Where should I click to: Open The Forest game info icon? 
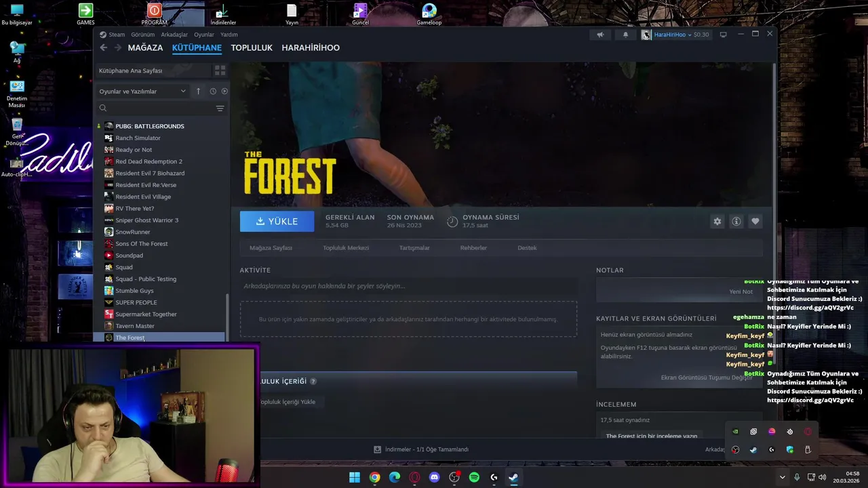pyautogui.click(x=736, y=222)
